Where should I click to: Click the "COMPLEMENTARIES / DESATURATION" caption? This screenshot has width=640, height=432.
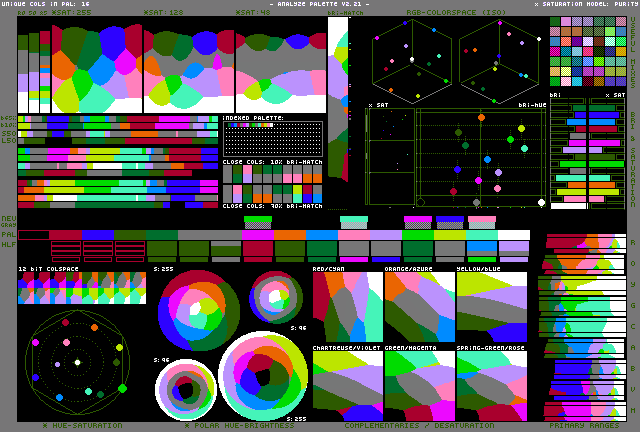tap(419, 425)
